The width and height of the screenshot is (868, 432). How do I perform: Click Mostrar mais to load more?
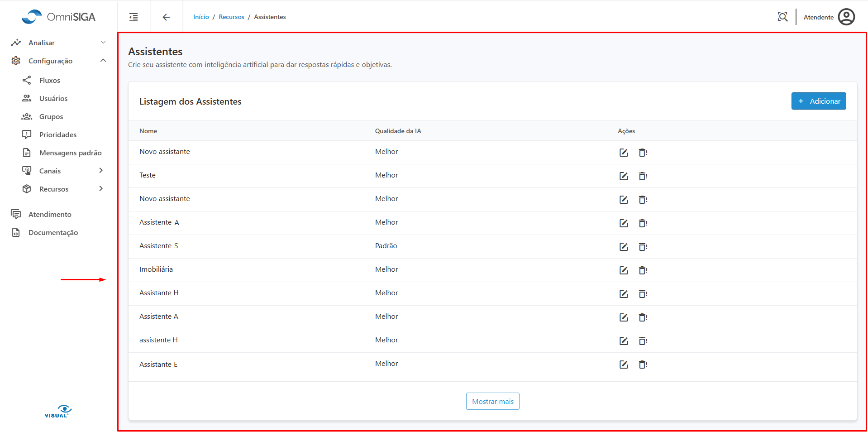coord(493,401)
